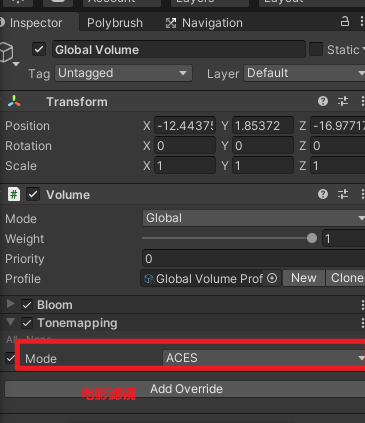Image resolution: width=365 pixels, height=423 pixels.
Task: Enable the Static checkbox
Action: click(316, 50)
